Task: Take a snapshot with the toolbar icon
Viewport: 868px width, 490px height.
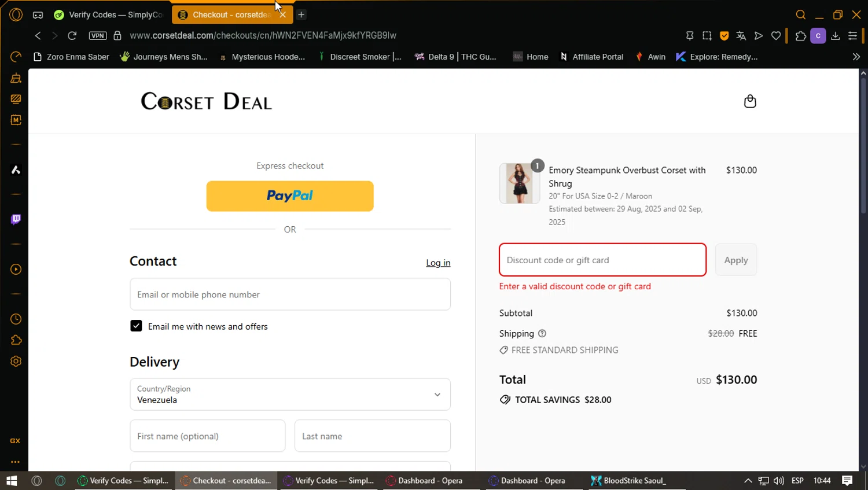Action: pyautogui.click(x=707, y=36)
